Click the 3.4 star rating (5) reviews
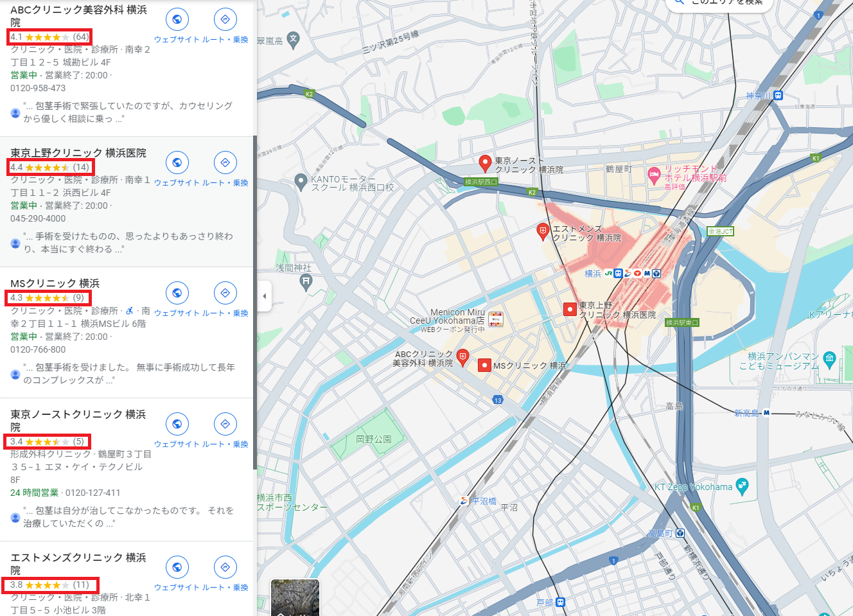Image resolution: width=853 pixels, height=616 pixels. pyautogui.click(x=47, y=441)
